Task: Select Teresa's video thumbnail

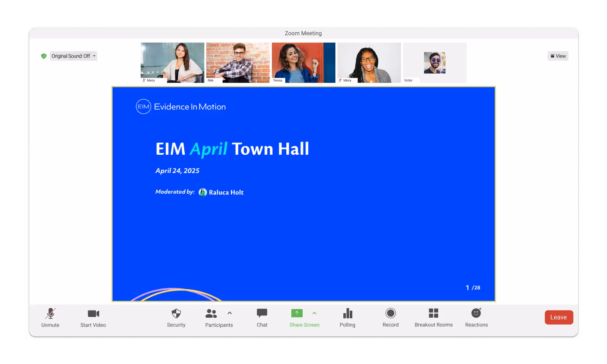Action: pos(304,63)
